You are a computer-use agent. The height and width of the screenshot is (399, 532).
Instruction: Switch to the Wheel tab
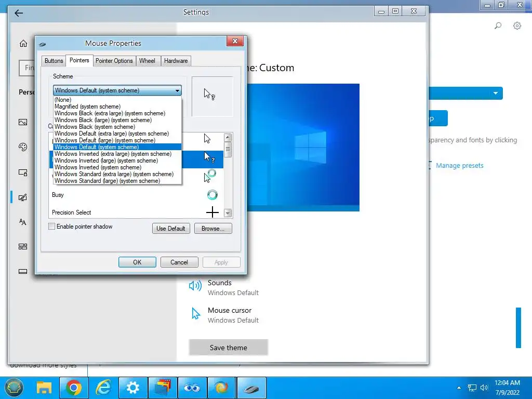147,61
